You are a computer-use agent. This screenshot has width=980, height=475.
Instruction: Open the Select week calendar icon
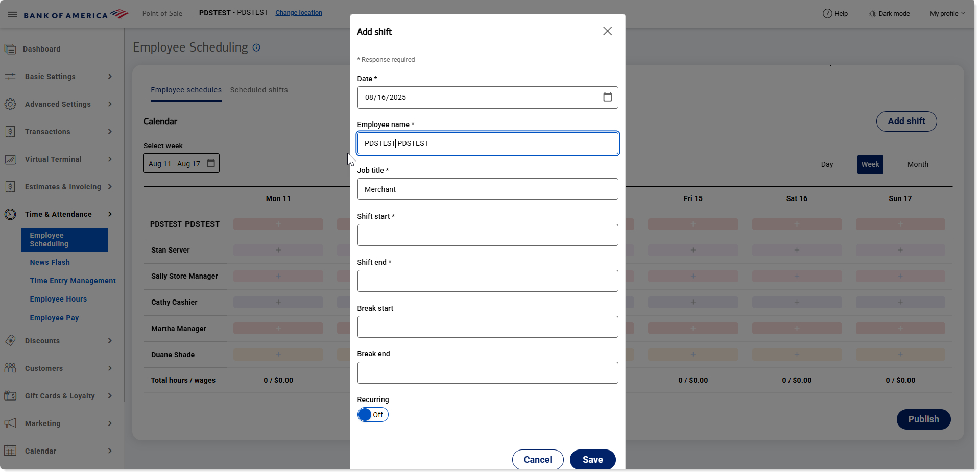211,163
